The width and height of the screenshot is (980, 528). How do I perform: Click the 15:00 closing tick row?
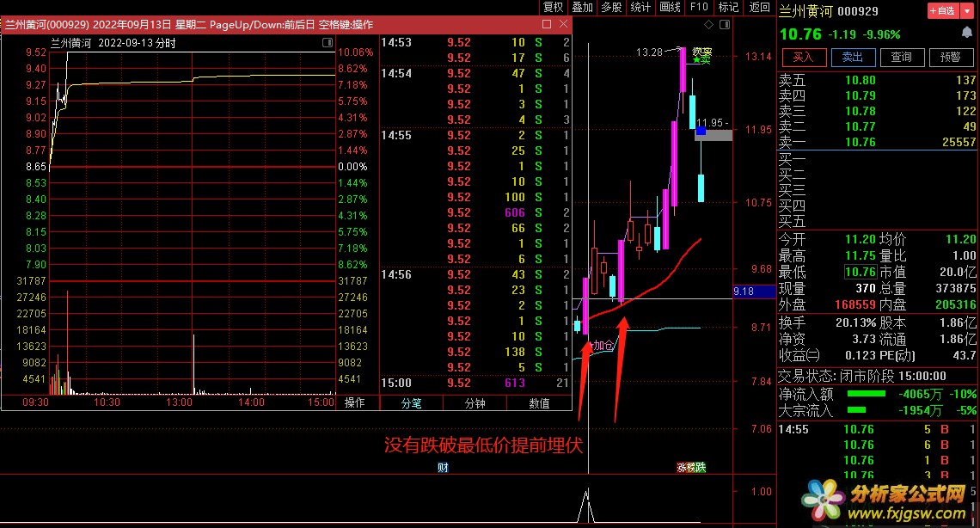pyautogui.click(x=475, y=383)
